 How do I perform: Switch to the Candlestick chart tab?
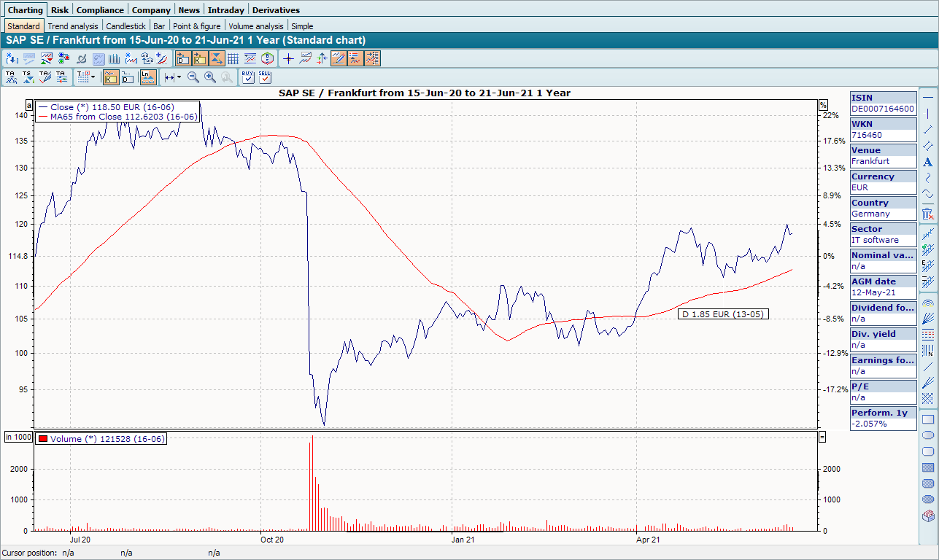[x=125, y=26]
